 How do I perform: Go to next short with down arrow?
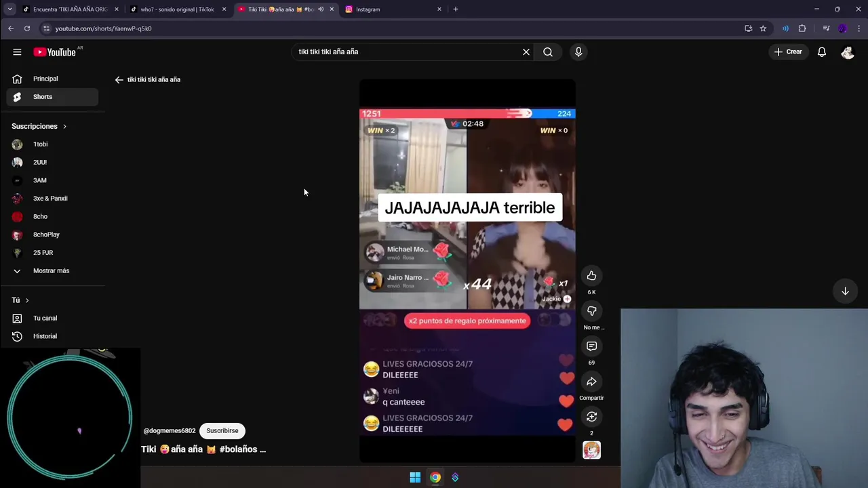pyautogui.click(x=845, y=291)
